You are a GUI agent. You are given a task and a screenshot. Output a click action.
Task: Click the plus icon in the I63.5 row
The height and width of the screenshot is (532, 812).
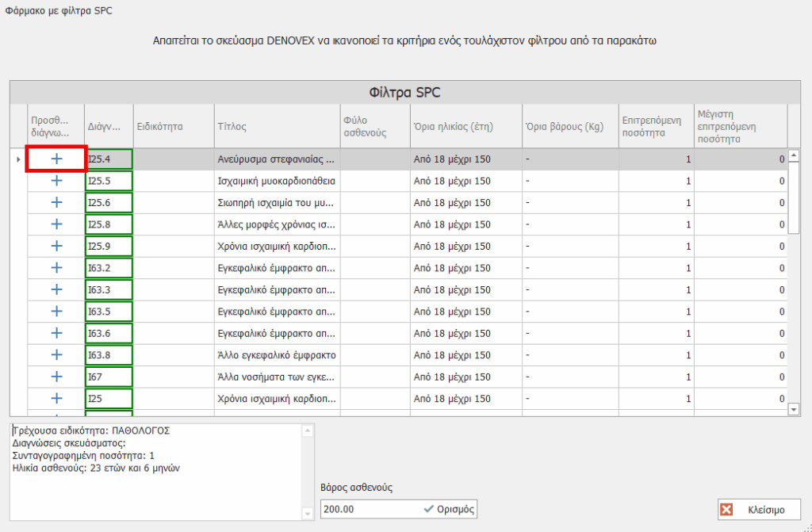[x=56, y=312]
